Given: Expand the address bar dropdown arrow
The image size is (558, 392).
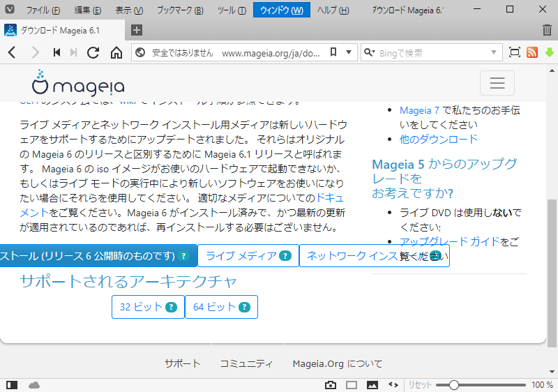Looking at the screenshot, I should click(349, 52).
